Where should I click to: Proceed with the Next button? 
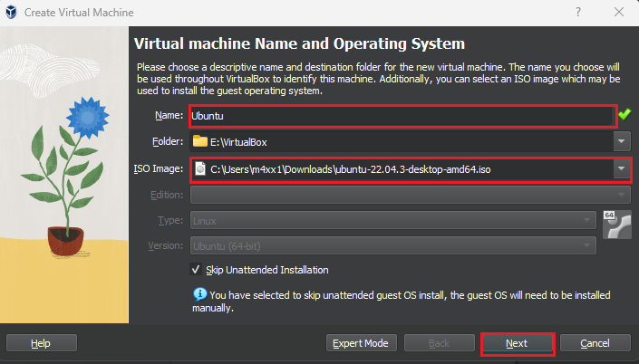click(518, 344)
